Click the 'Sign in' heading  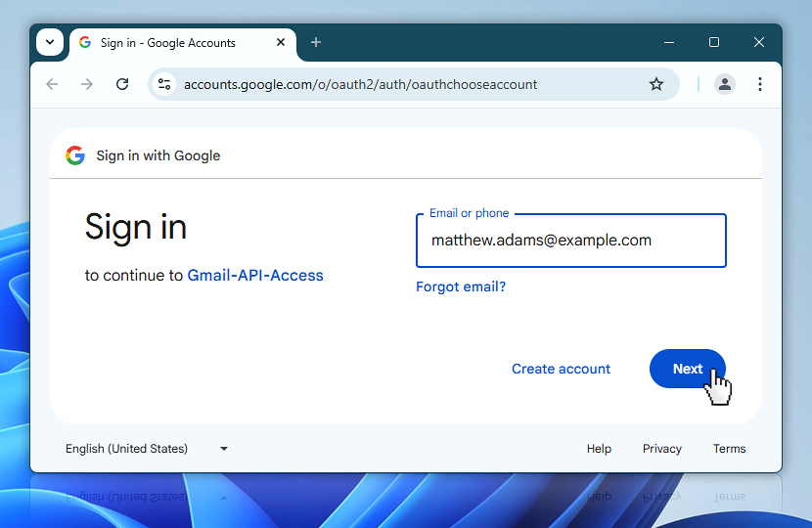[x=136, y=228]
